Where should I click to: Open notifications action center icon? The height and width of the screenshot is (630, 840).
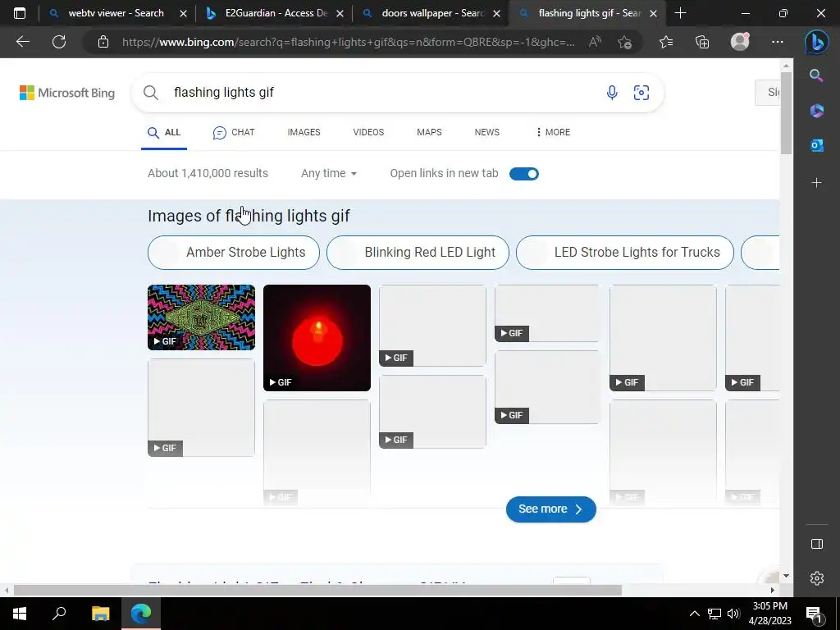[814, 614]
